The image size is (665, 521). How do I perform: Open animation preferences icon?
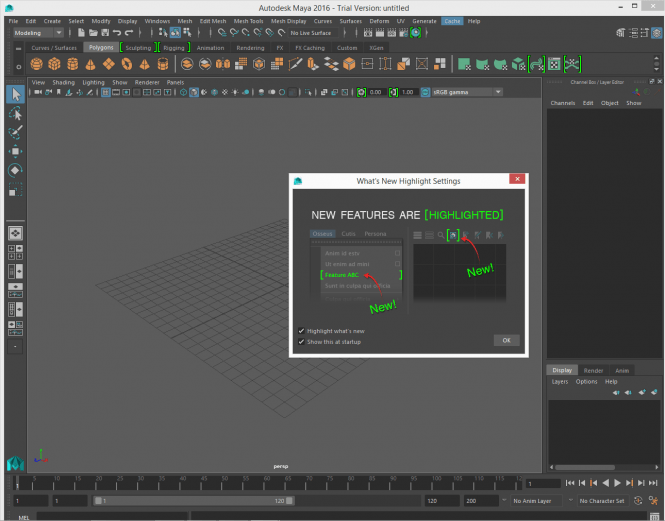654,501
